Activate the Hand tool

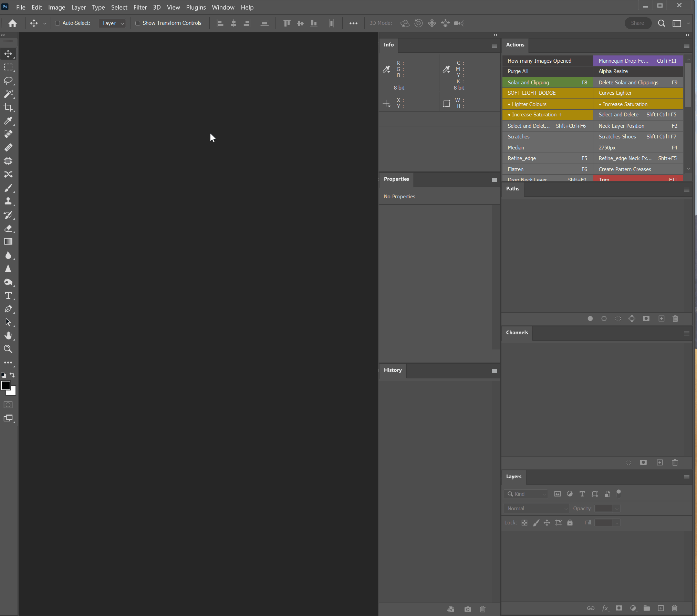8,336
